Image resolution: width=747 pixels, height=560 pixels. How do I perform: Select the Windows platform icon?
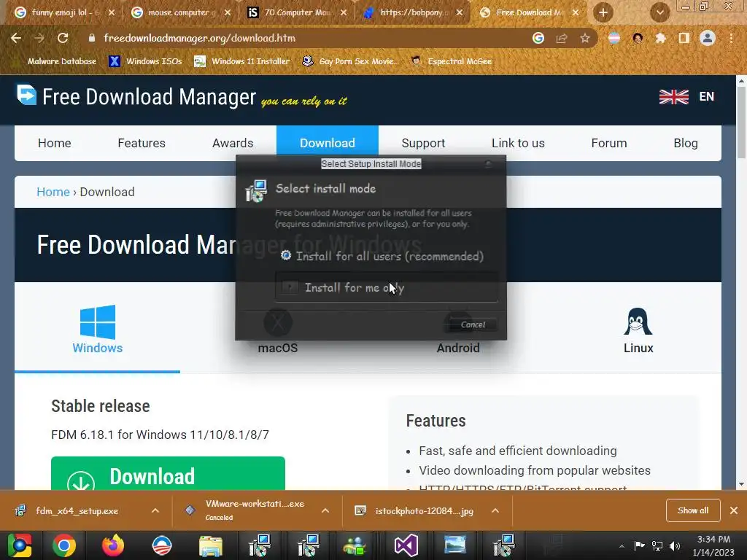point(98,322)
